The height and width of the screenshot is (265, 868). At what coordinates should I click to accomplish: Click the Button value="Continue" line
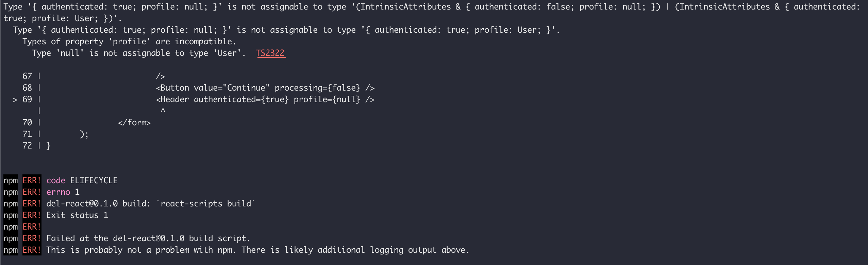tap(265, 88)
